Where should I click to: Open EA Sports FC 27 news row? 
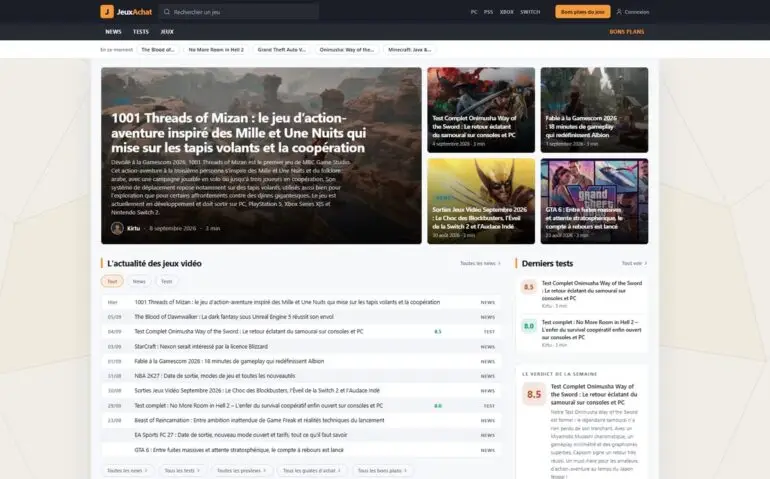click(x=301, y=435)
